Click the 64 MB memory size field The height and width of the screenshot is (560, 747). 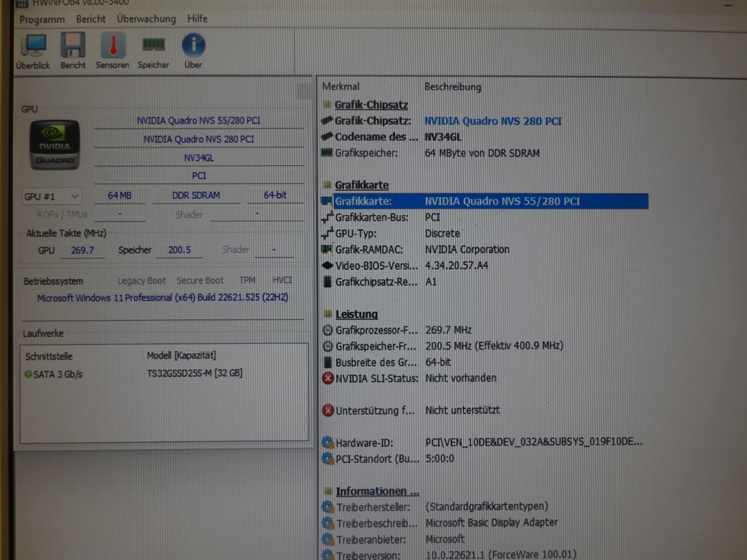[x=120, y=196]
